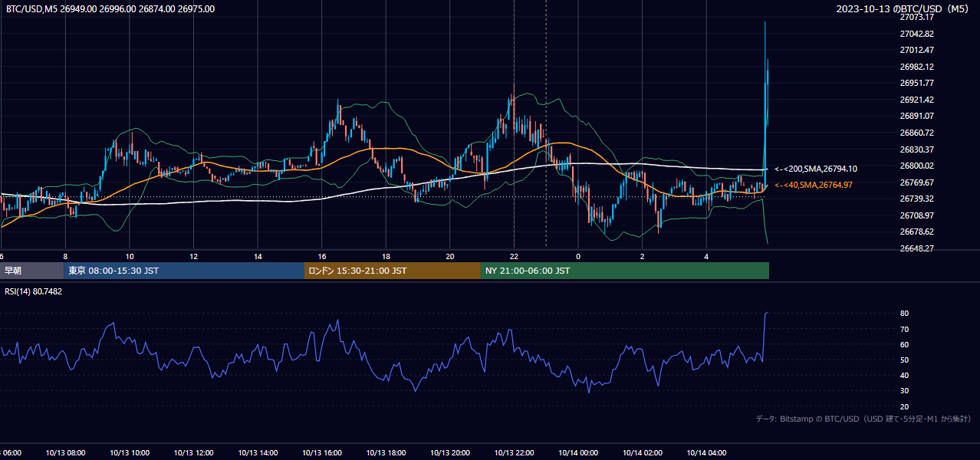Click the Bitstamp data source note

[x=863, y=419]
